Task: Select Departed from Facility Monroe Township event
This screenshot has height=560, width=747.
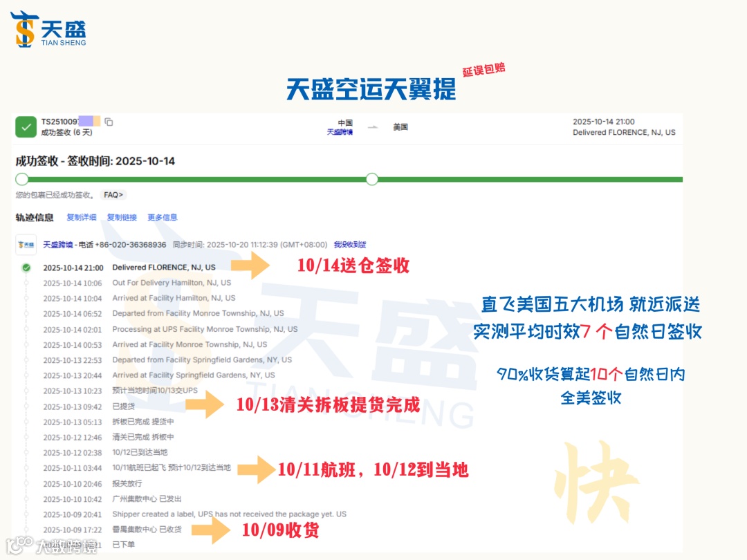Action: tap(198, 313)
